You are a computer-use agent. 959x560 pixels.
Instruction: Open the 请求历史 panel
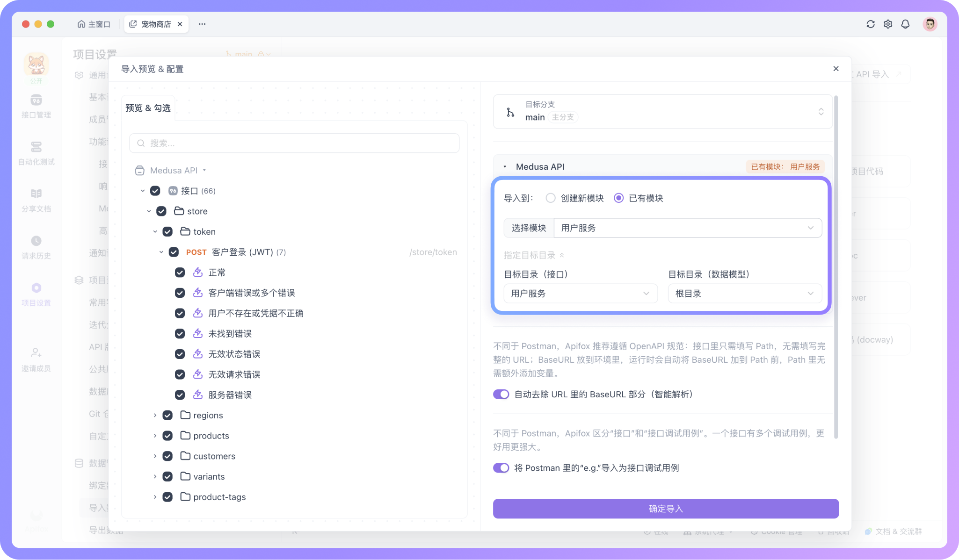pos(36,247)
